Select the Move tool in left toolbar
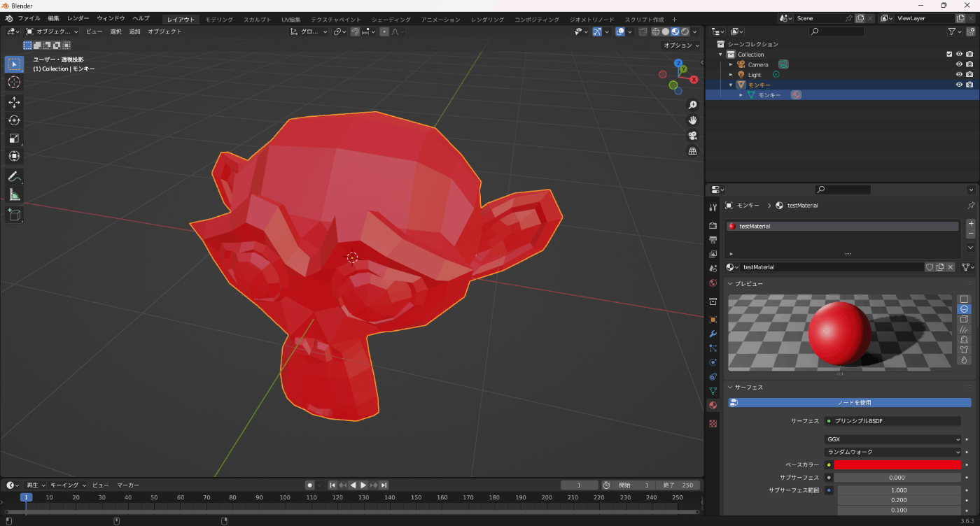The image size is (980, 526). click(x=14, y=102)
